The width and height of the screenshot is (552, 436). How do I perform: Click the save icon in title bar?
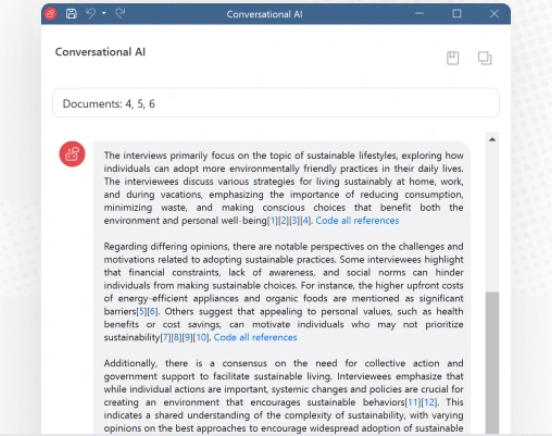click(x=71, y=14)
